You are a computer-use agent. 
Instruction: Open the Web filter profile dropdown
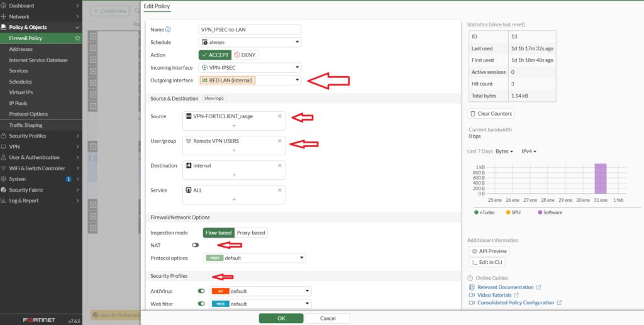(260, 304)
